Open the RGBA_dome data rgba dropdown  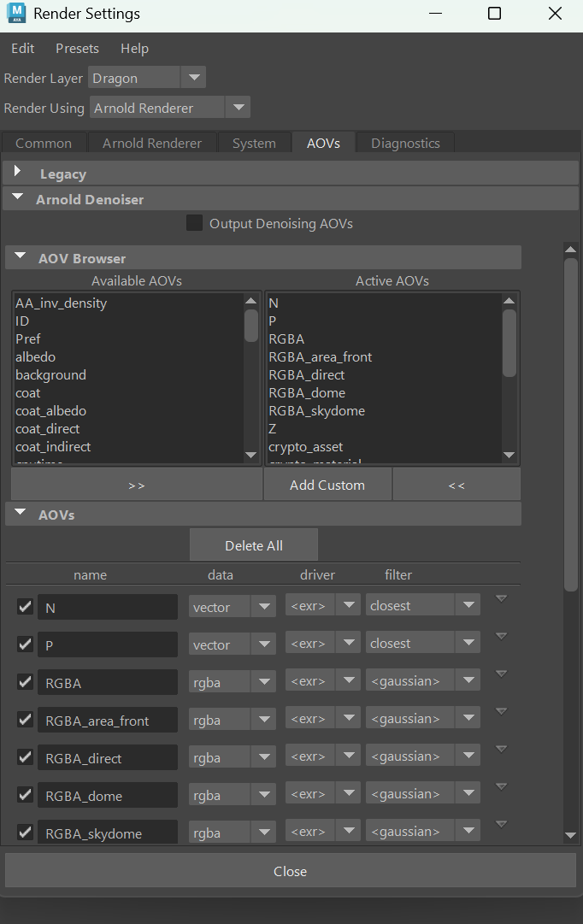[x=233, y=795]
